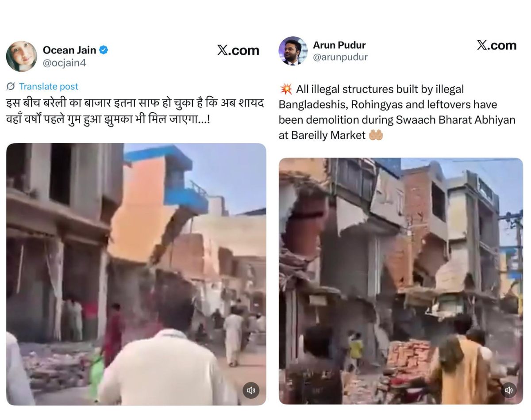Viewport: 531px width, 420px height.
Task: Click the X.com logo above Ocean Jain's post
Action: pyautogui.click(x=238, y=50)
